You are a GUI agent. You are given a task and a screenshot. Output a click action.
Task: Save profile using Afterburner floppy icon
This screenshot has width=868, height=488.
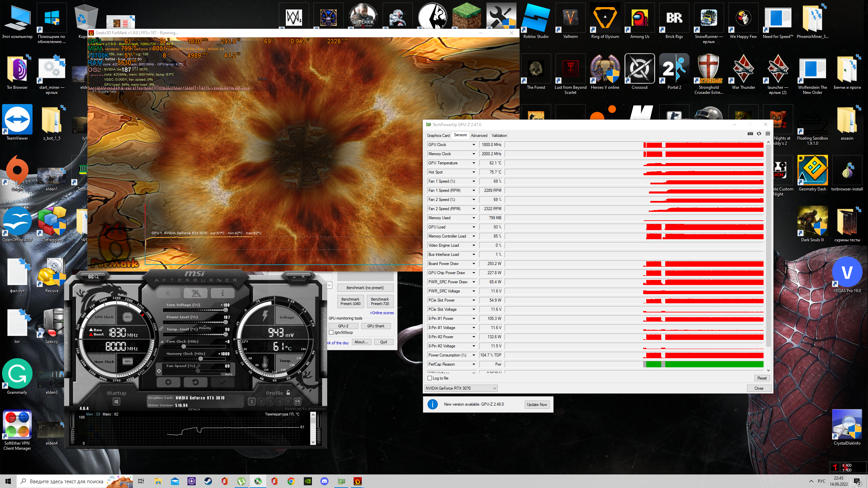297,402
